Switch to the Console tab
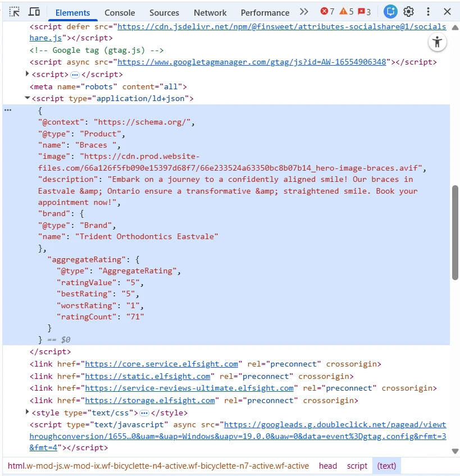The width and height of the screenshot is (460, 476). pos(120,13)
